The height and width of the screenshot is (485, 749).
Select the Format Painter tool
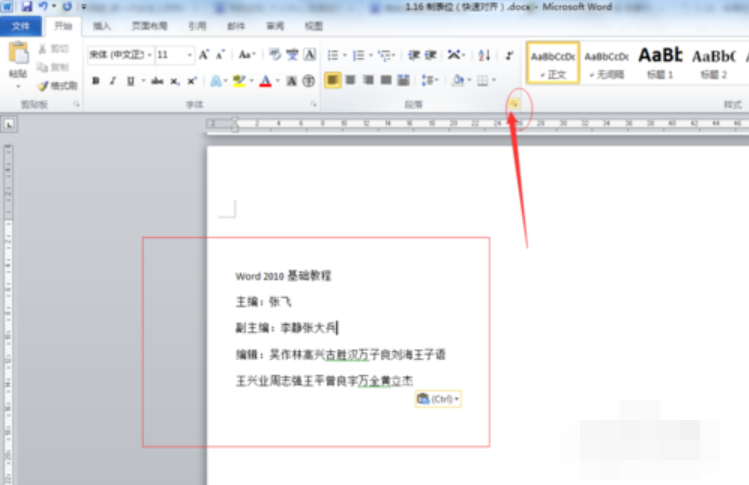coord(57,86)
